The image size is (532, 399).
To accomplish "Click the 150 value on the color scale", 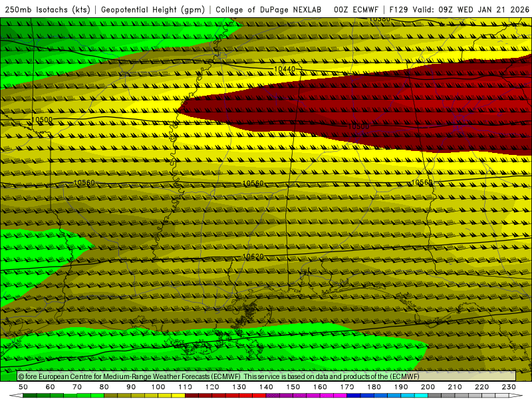I will (293, 387).
